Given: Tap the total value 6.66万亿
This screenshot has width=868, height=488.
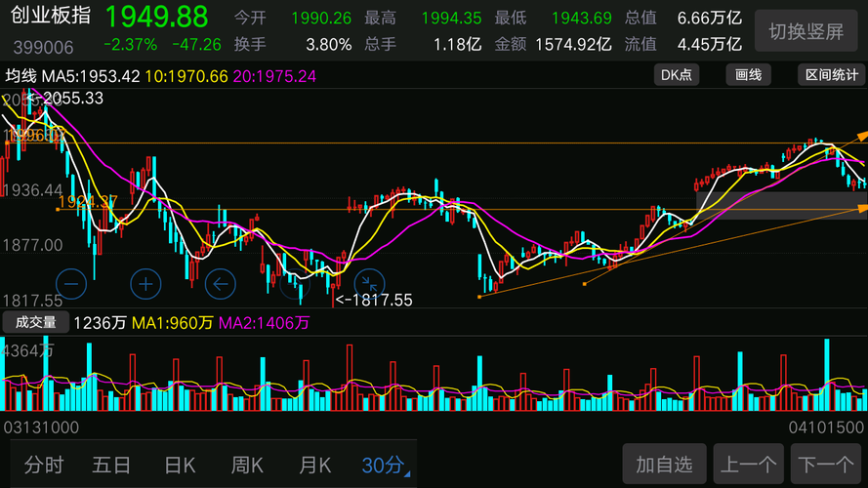Looking at the screenshot, I should click(710, 19).
